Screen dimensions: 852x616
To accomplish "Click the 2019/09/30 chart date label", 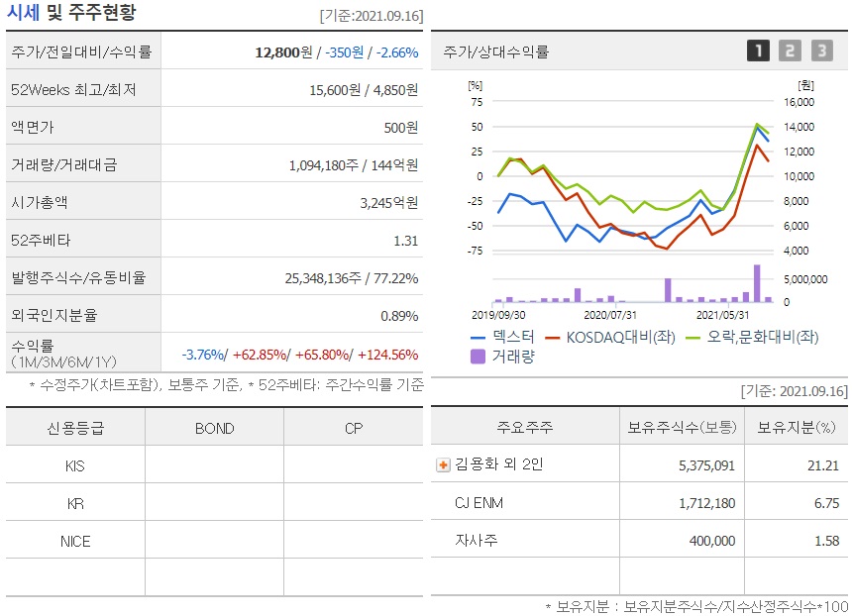I will (x=498, y=315).
